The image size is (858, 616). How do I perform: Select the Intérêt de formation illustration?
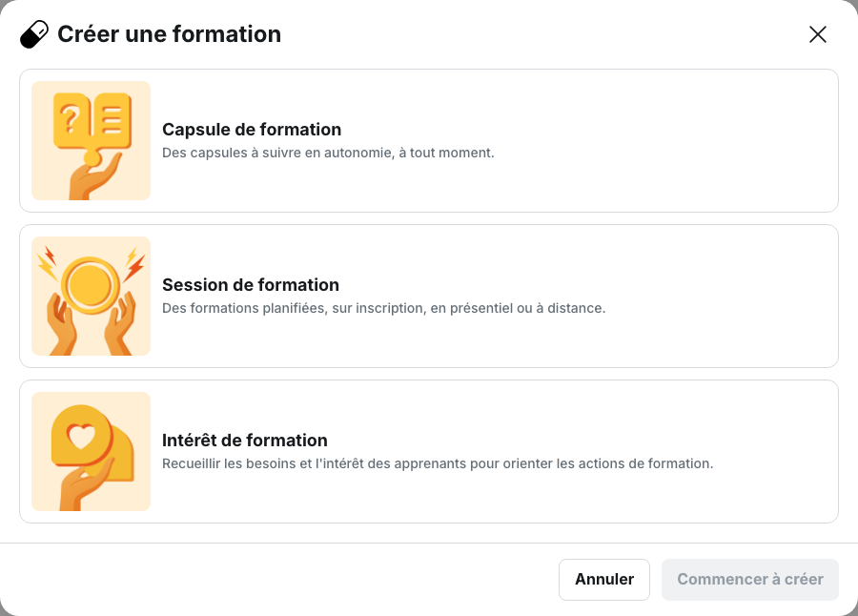[91, 452]
